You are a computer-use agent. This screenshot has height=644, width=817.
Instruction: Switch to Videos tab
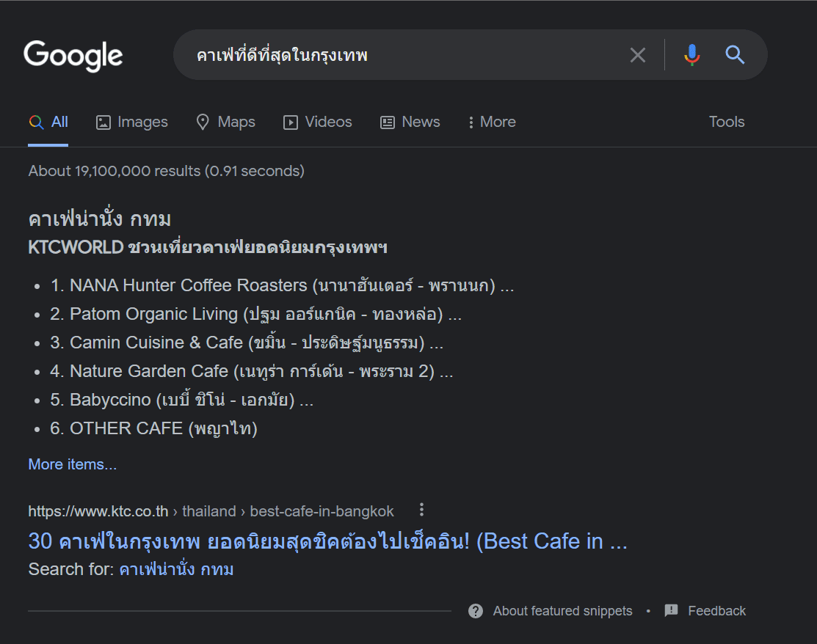pos(317,122)
